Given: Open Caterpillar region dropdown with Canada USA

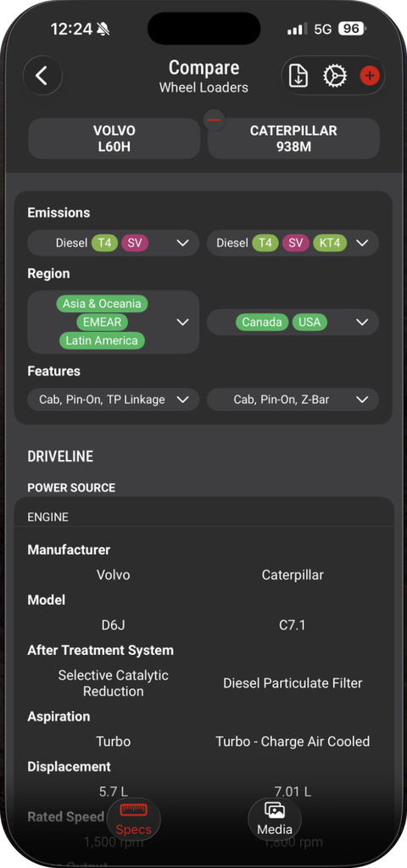Looking at the screenshot, I should point(293,322).
